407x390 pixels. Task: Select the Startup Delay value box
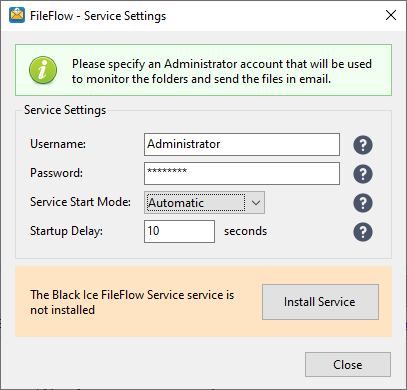pyautogui.click(x=179, y=231)
